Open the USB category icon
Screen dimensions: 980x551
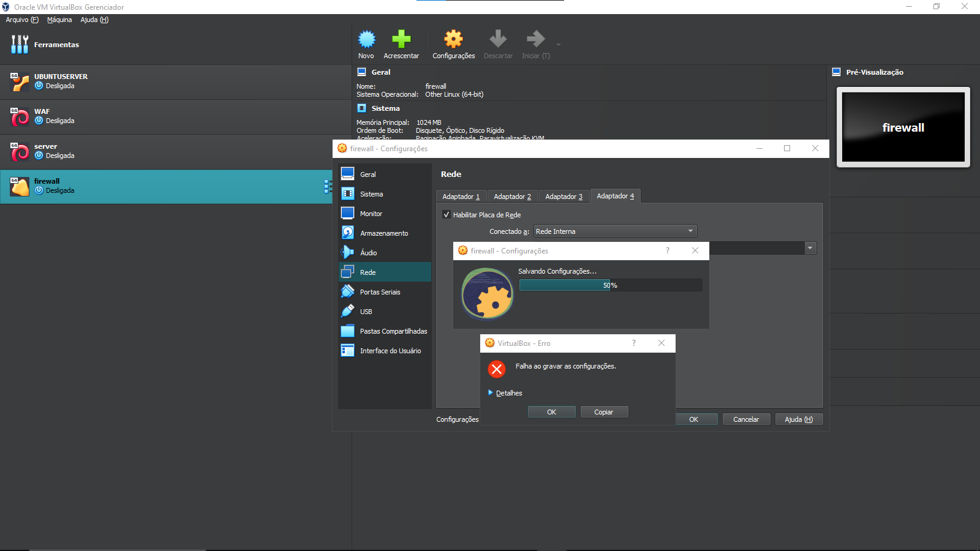(347, 311)
